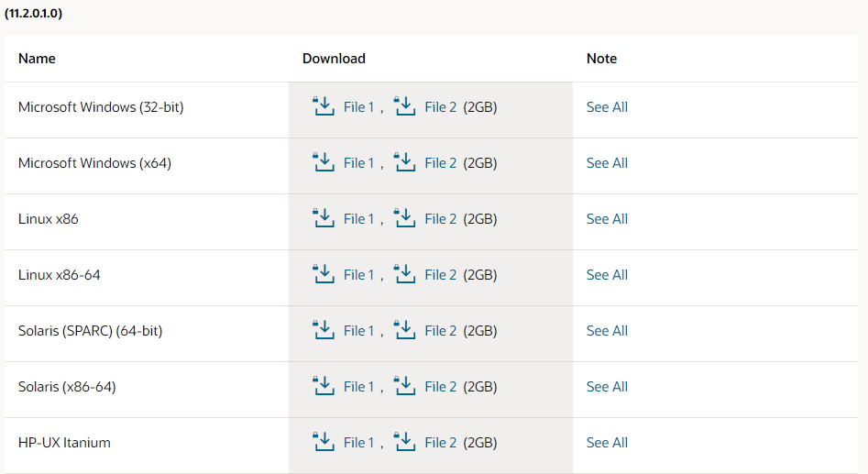Click the (2GB) size in Linux x86-64 row

coord(480,275)
